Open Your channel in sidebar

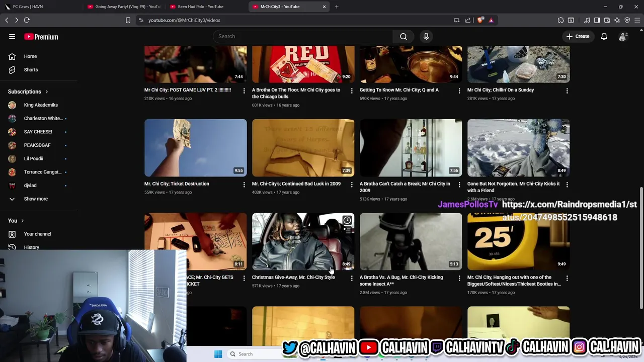click(x=38, y=234)
